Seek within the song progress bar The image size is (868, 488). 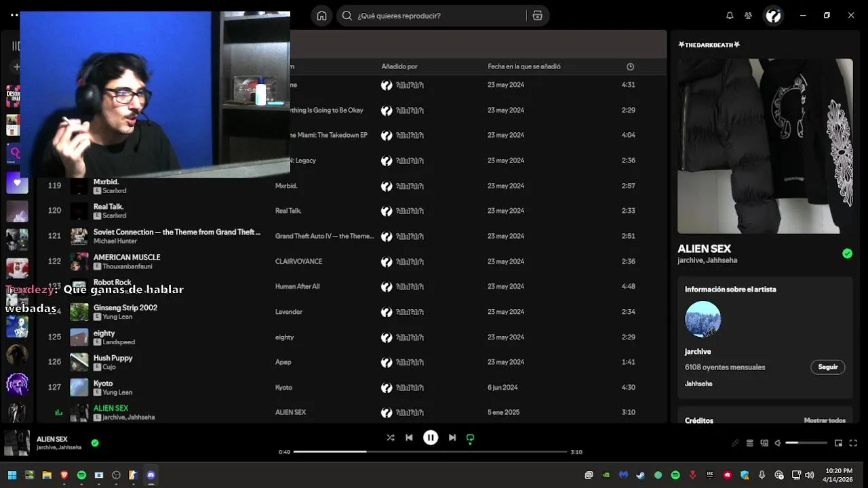(431, 451)
